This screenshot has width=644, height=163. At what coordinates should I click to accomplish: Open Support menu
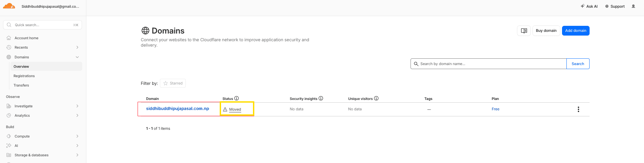[615, 6]
